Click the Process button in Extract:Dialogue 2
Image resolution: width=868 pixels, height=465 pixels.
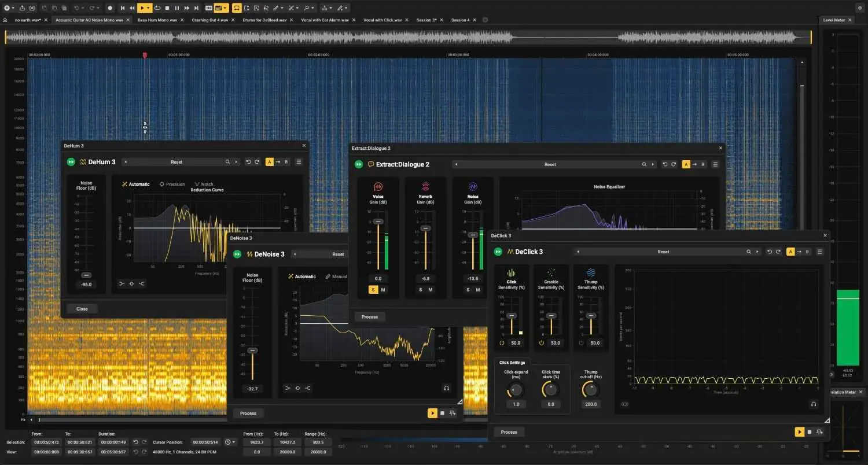point(370,317)
